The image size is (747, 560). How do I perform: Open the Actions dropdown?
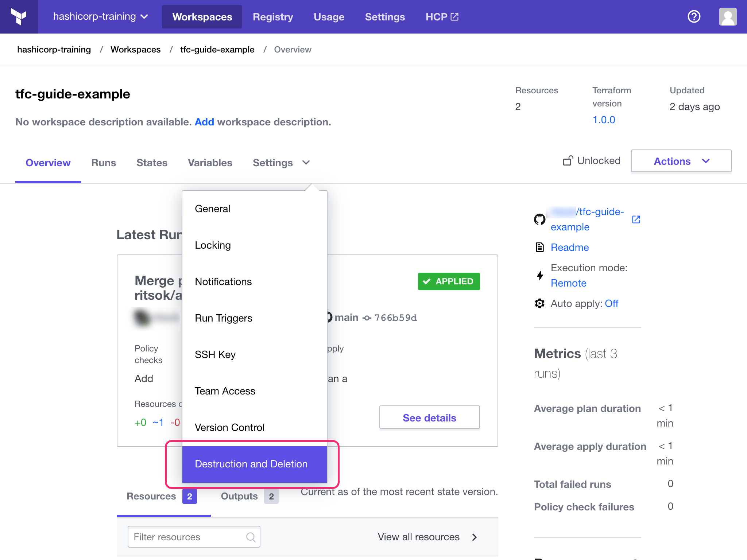point(681,161)
